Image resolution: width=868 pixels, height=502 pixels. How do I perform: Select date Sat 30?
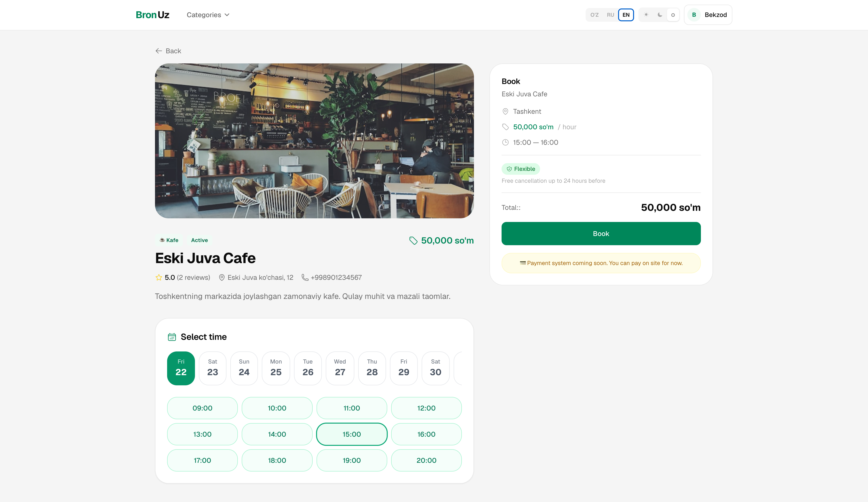(435, 368)
